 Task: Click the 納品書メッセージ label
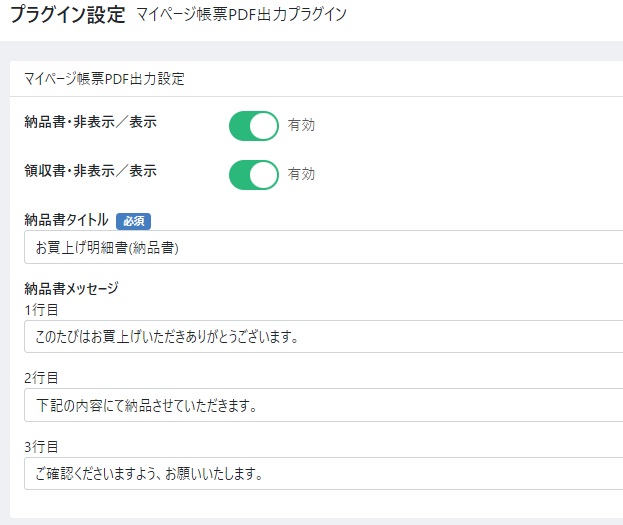[72, 289]
